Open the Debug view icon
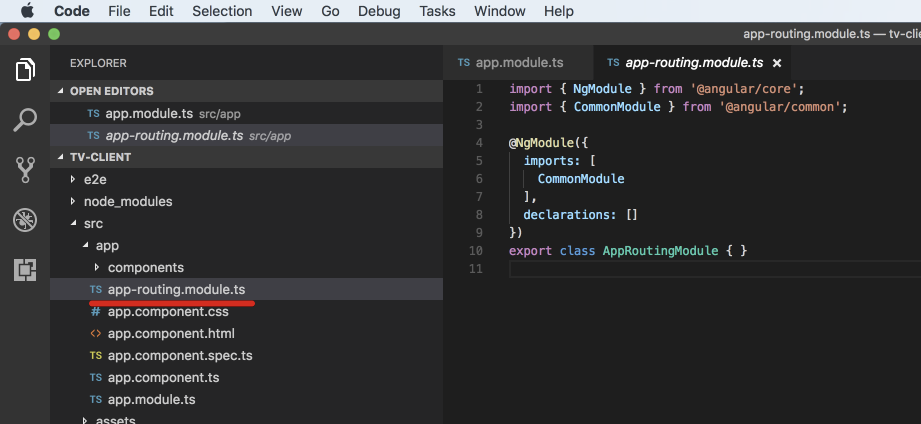Viewport: 921px width, 424px height. click(25, 220)
